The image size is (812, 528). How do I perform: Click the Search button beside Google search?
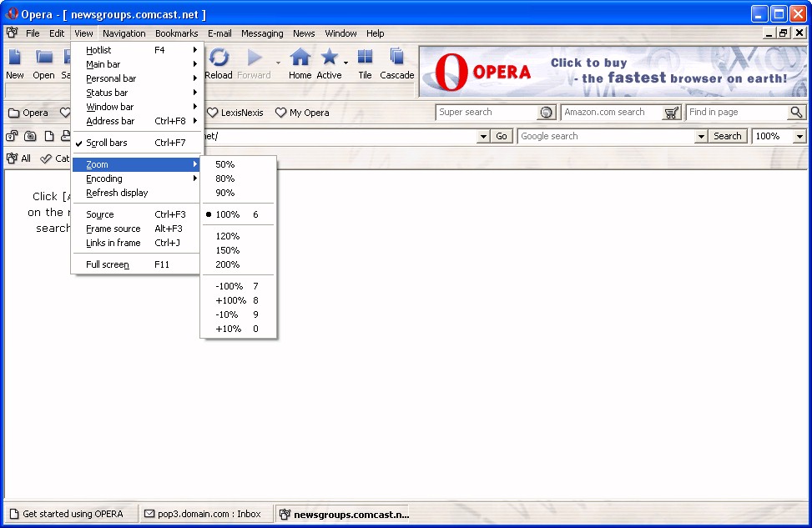click(727, 136)
